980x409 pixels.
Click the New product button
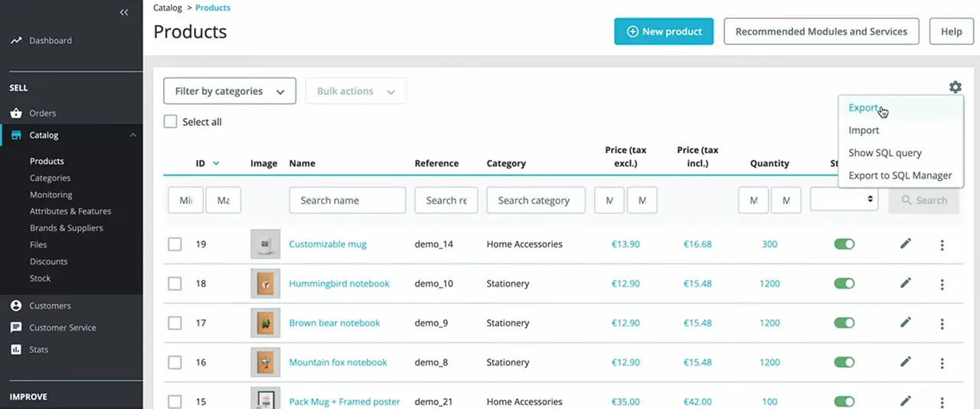[664, 31]
